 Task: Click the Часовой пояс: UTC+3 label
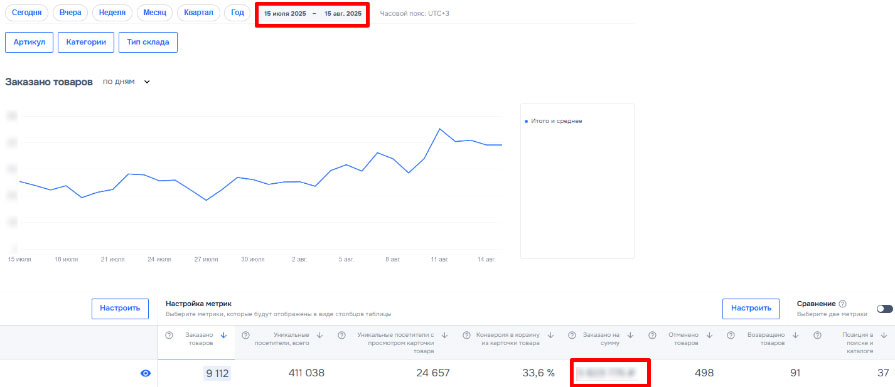pos(414,13)
